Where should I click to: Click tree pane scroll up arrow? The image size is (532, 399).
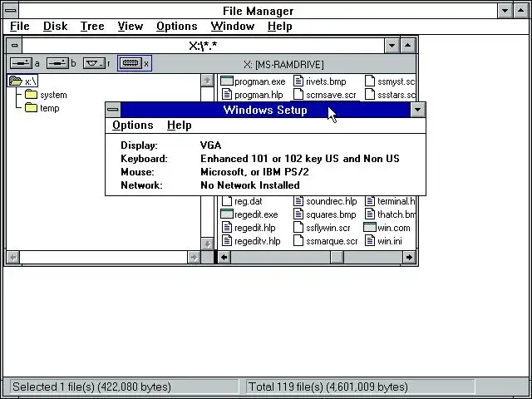pyautogui.click(x=207, y=81)
